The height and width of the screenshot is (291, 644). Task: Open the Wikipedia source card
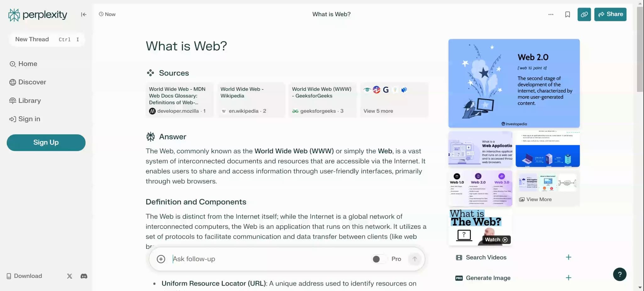(251, 100)
